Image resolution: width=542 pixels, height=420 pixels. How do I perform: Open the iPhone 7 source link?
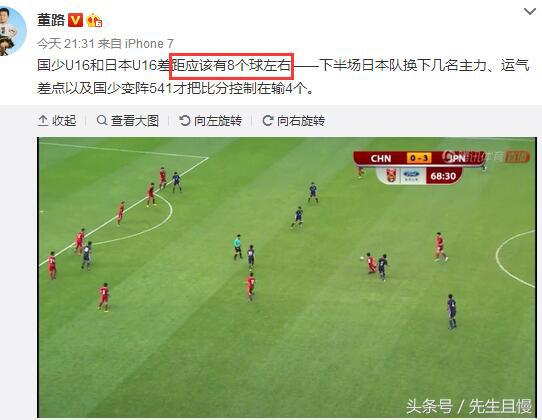(x=149, y=44)
